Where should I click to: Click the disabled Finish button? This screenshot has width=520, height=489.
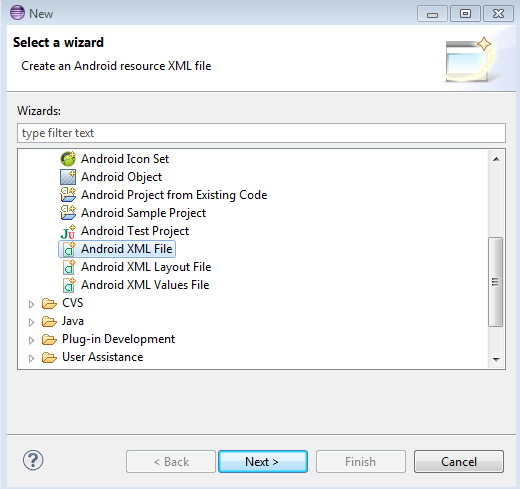tap(361, 462)
